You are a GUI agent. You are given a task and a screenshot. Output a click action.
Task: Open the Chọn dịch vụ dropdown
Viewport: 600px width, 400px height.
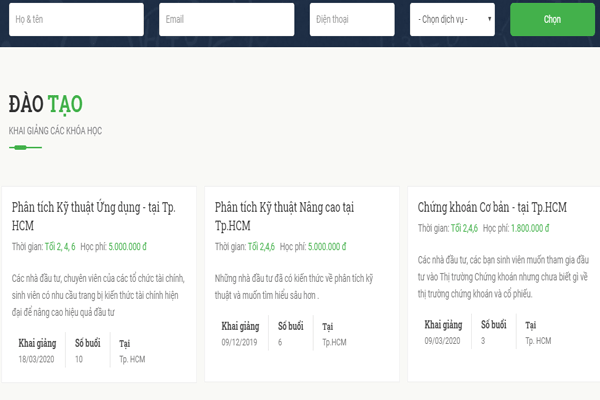[x=452, y=20]
